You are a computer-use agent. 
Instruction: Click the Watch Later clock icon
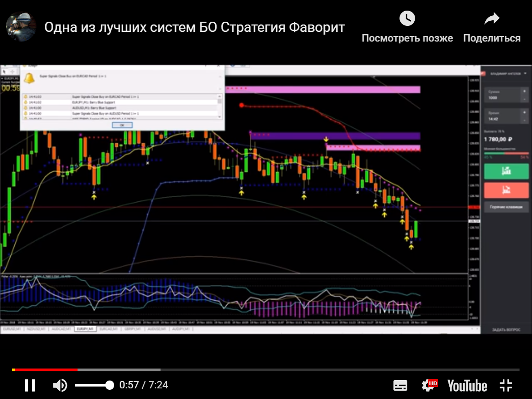pyautogui.click(x=407, y=18)
